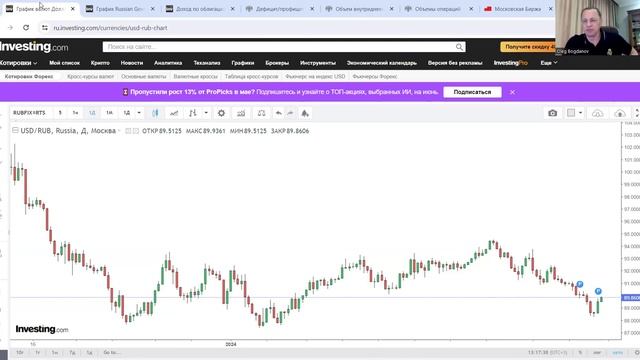The image size is (640, 360).
Task: Undo the last chart action
Action: click(x=278, y=113)
